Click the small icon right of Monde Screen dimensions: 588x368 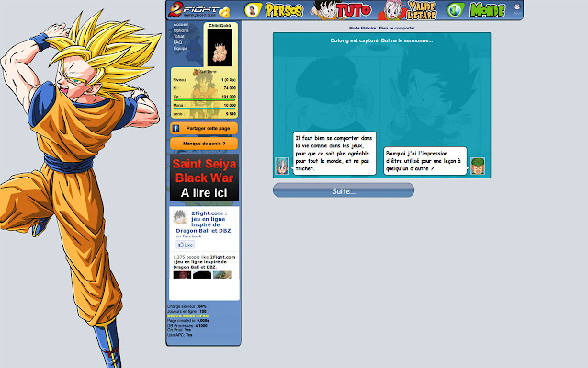[517, 8]
